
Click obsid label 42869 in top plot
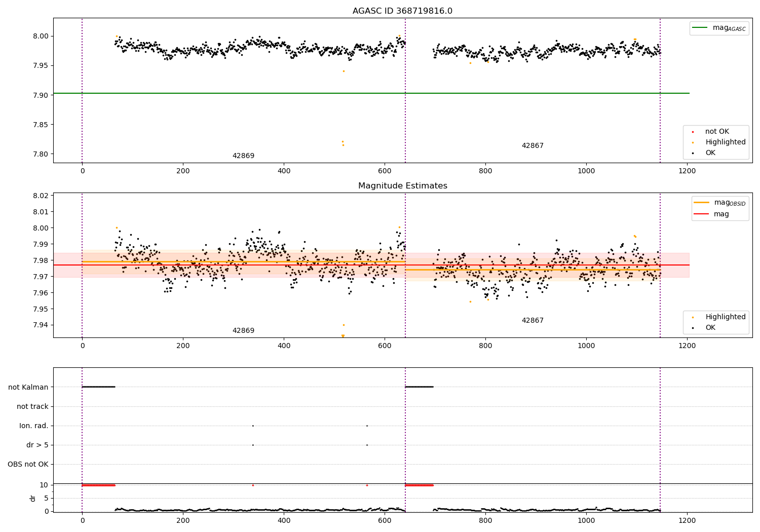(x=243, y=156)
